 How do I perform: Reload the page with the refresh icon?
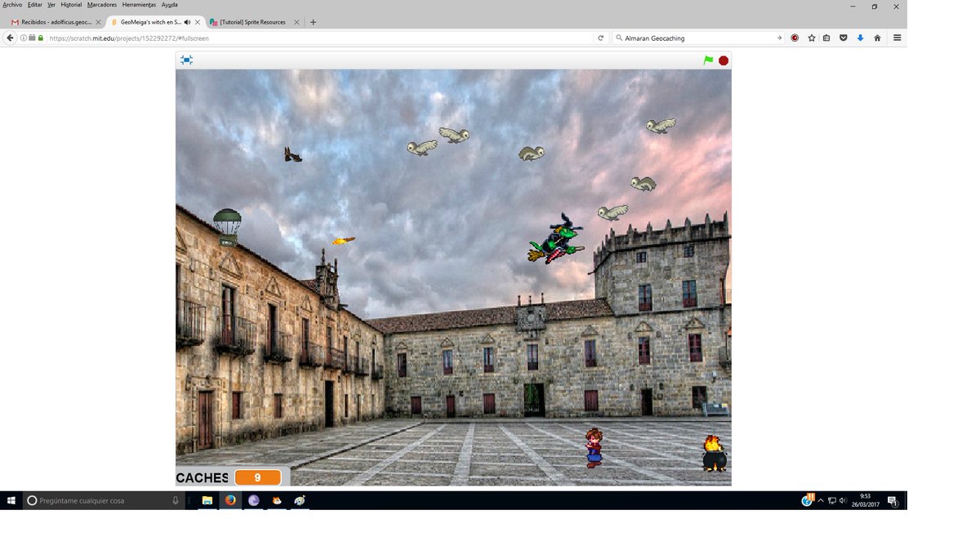click(601, 38)
